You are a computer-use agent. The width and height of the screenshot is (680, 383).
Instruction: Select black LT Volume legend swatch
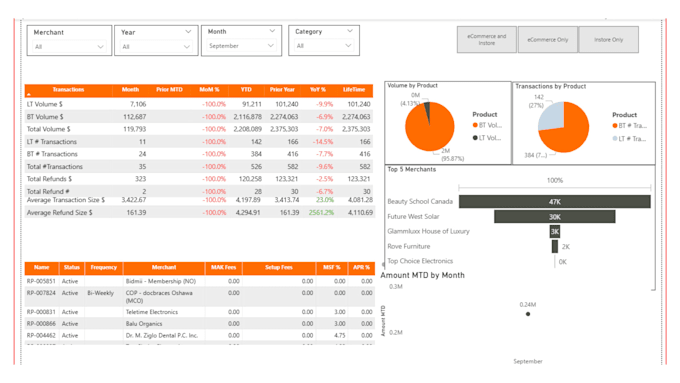click(475, 138)
